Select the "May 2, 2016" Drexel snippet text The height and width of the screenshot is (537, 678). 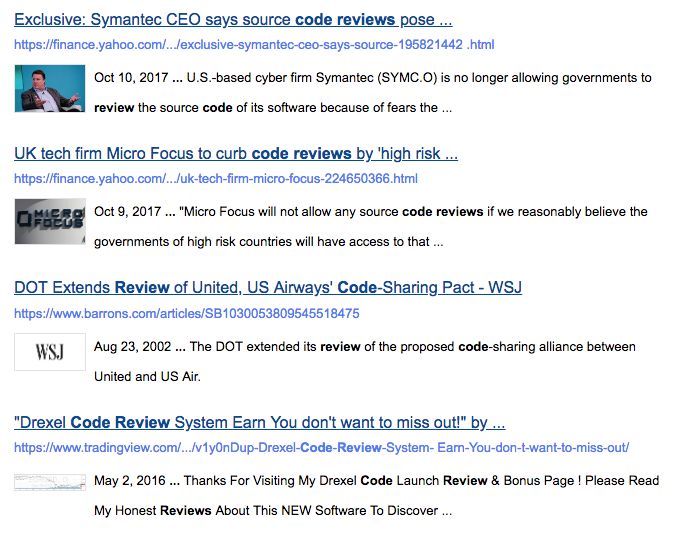click(x=377, y=495)
